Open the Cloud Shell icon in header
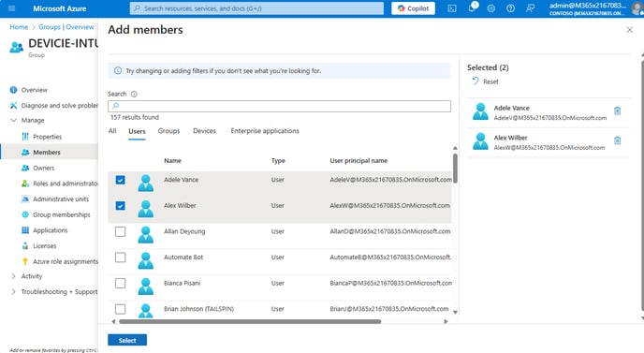The height and width of the screenshot is (353, 644). [452, 8]
